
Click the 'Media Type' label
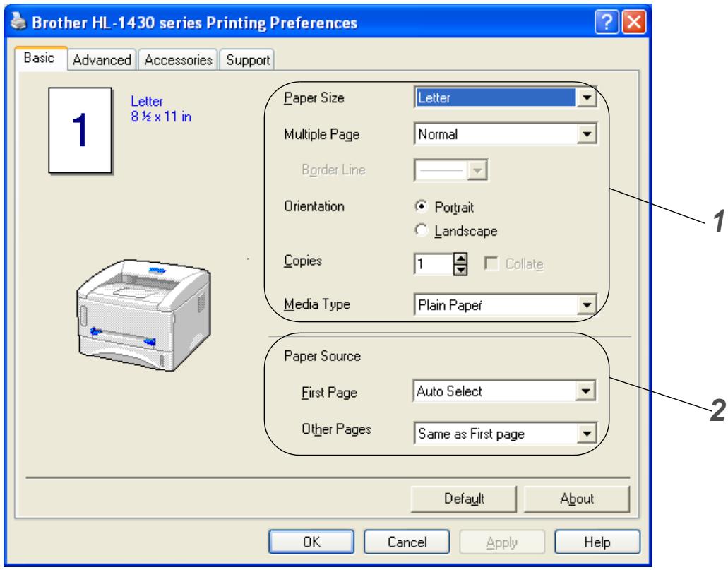(317, 304)
